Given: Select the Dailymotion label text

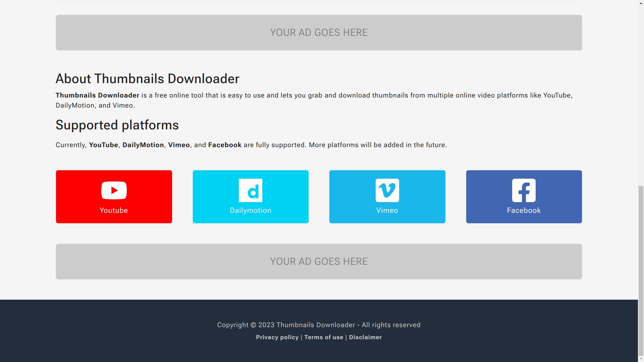Looking at the screenshot, I should tap(250, 210).
